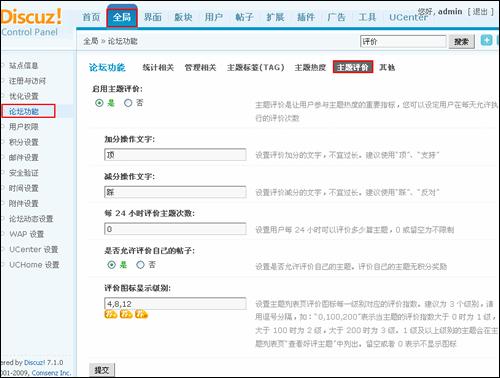Image resolution: width=500 pixels, height=378 pixels.
Task: Click the 论坛功能 section heading
Action: pos(107,68)
